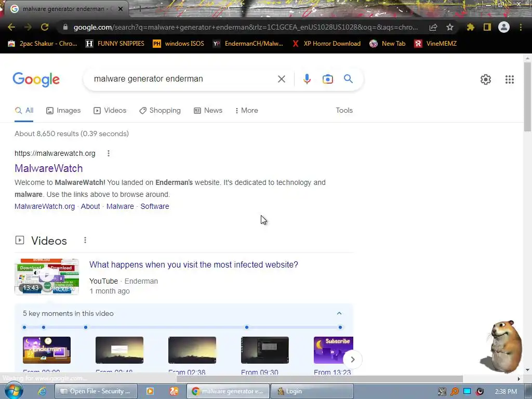This screenshot has height=399, width=532.
Task: Collapse the 5 key moments section
Action: 339,313
